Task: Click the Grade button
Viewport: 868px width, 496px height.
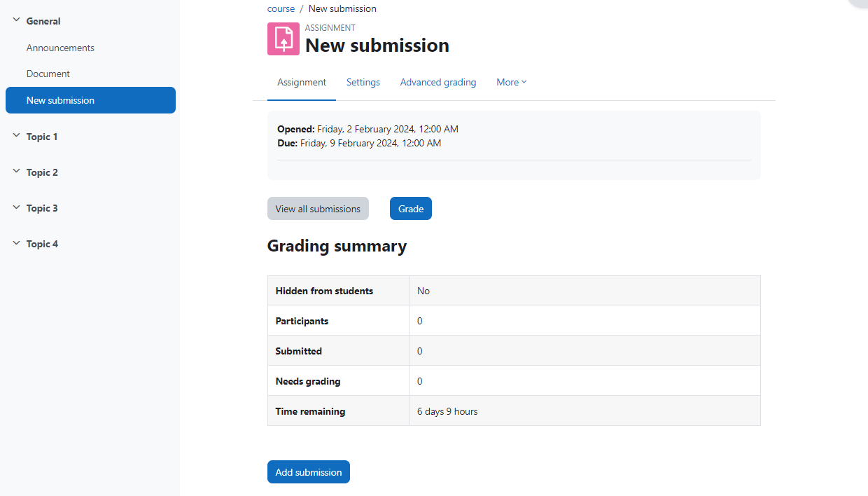Action: 410,208
